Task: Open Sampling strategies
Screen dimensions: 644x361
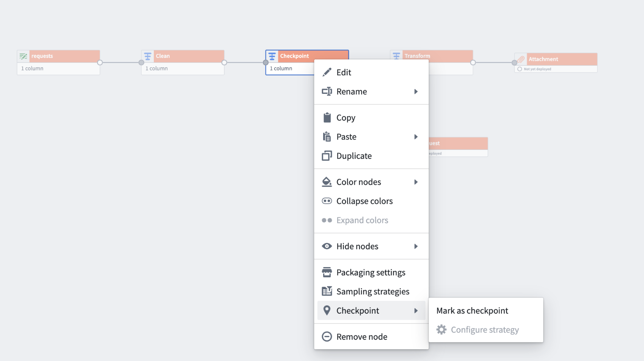Action: (371, 291)
